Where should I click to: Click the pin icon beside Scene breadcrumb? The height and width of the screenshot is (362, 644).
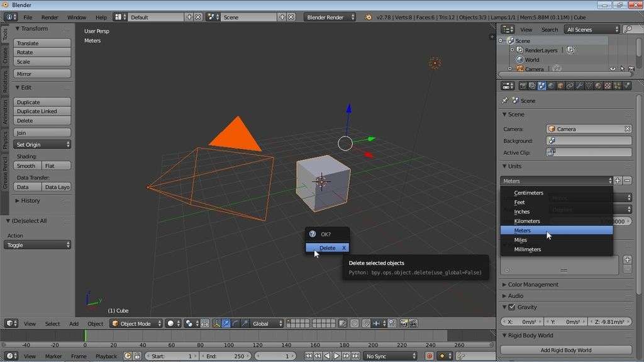pos(504,101)
